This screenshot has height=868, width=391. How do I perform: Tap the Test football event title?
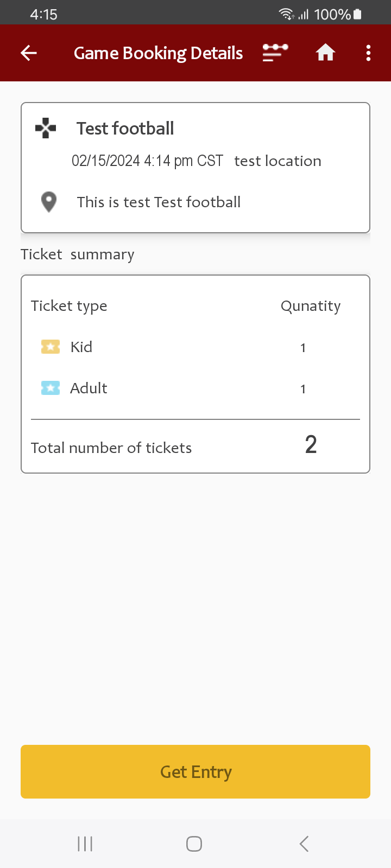125,129
